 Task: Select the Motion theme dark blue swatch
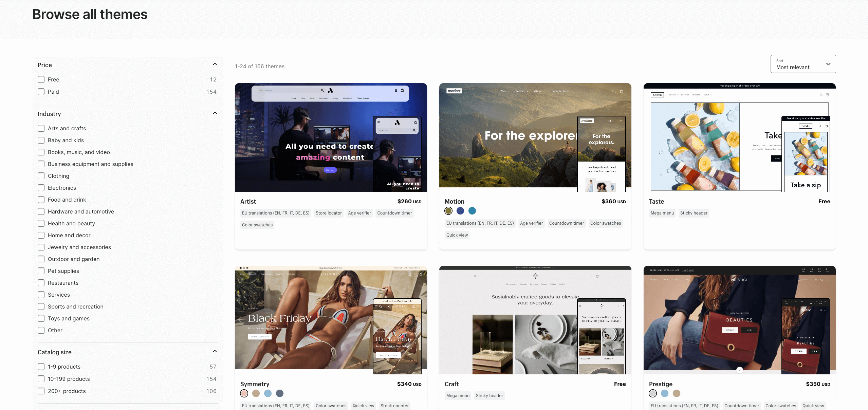460,210
